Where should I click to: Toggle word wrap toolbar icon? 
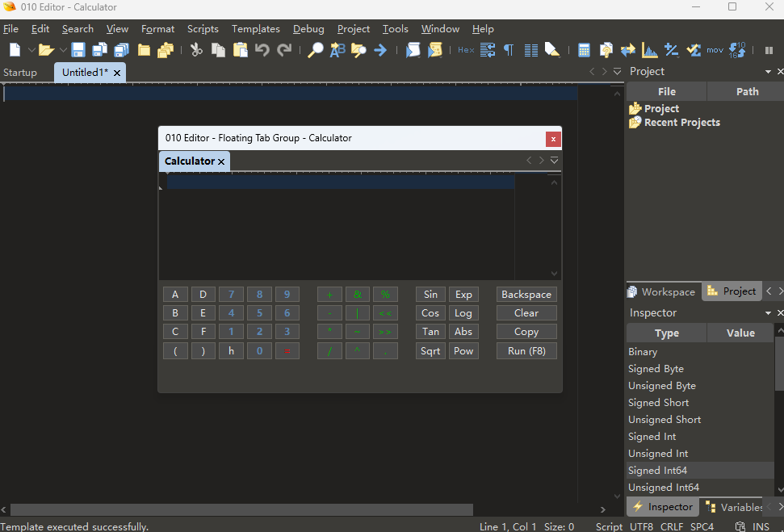(488, 49)
